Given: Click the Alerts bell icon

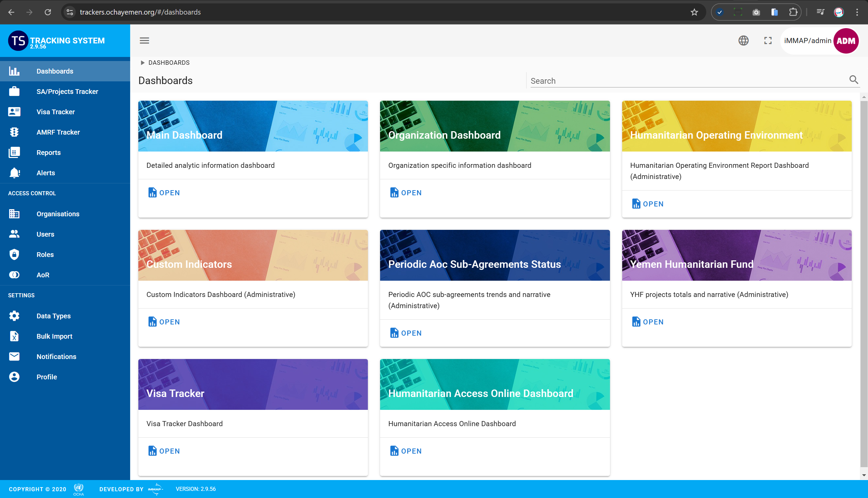Looking at the screenshot, I should tap(14, 173).
